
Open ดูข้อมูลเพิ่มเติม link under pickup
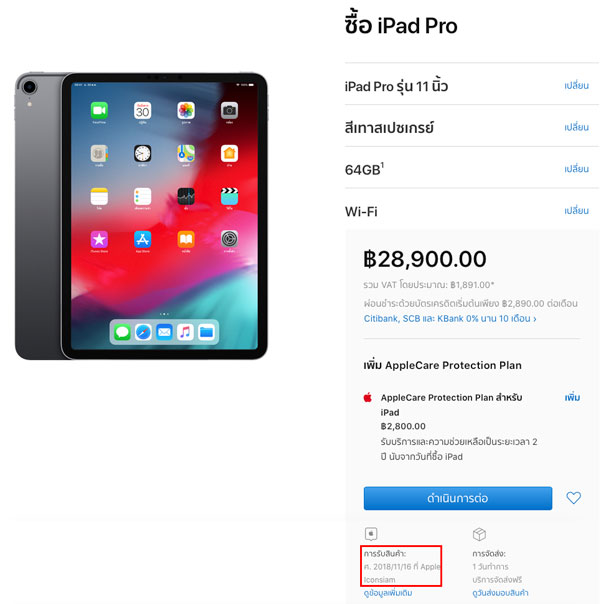point(388,593)
